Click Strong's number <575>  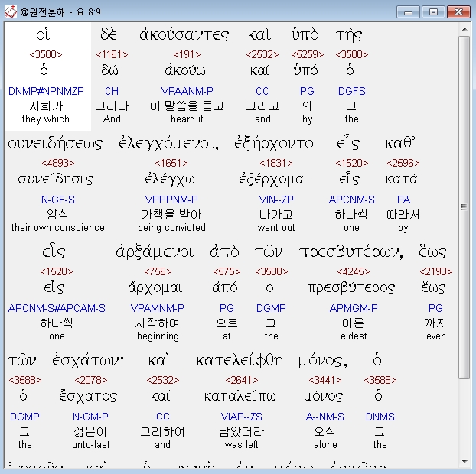pos(227,271)
